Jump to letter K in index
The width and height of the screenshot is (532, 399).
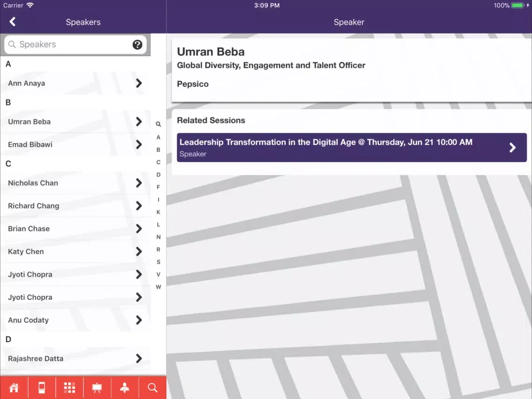tap(158, 212)
